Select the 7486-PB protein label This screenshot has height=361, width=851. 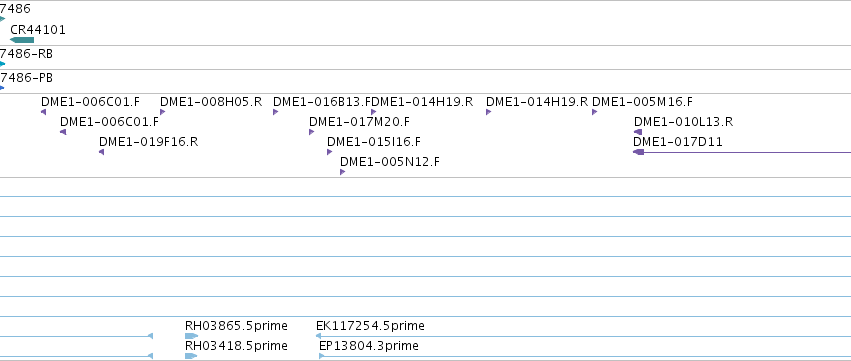pyautogui.click(x=26, y=78)
